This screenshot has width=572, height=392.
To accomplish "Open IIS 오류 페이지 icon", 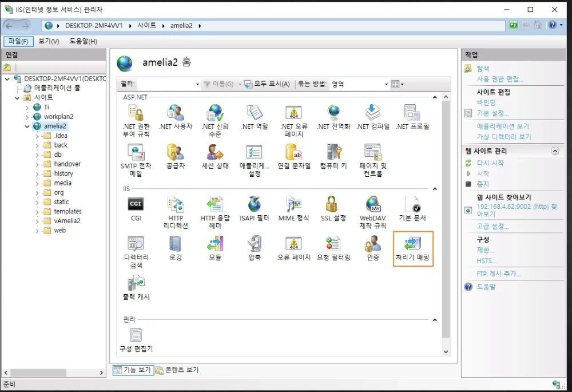I will pos(293,248).
